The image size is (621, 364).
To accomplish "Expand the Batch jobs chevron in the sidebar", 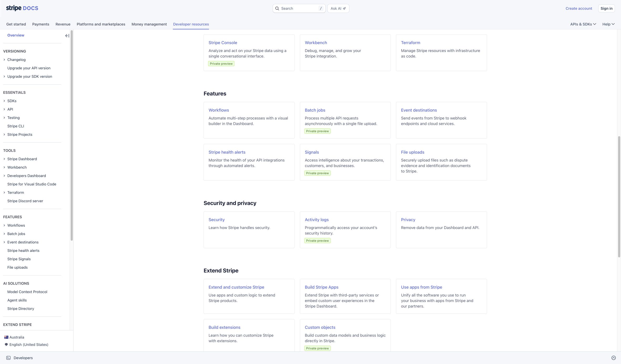I will coord(4,234).
